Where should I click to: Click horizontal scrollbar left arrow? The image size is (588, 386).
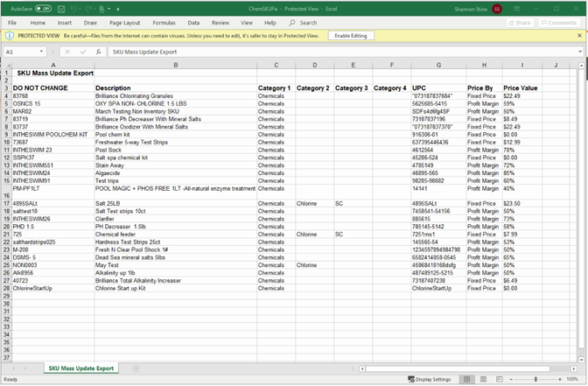pos(362,369)
